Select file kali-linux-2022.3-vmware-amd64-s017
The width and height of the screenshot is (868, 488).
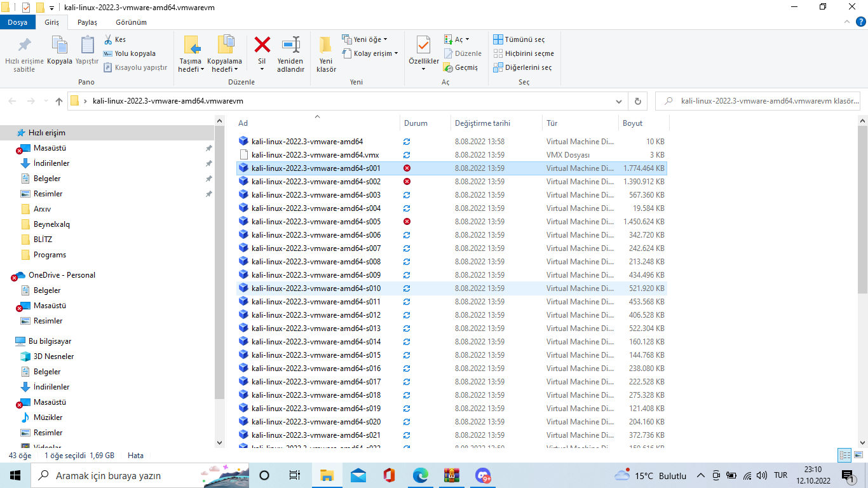[x=452, y=382]
